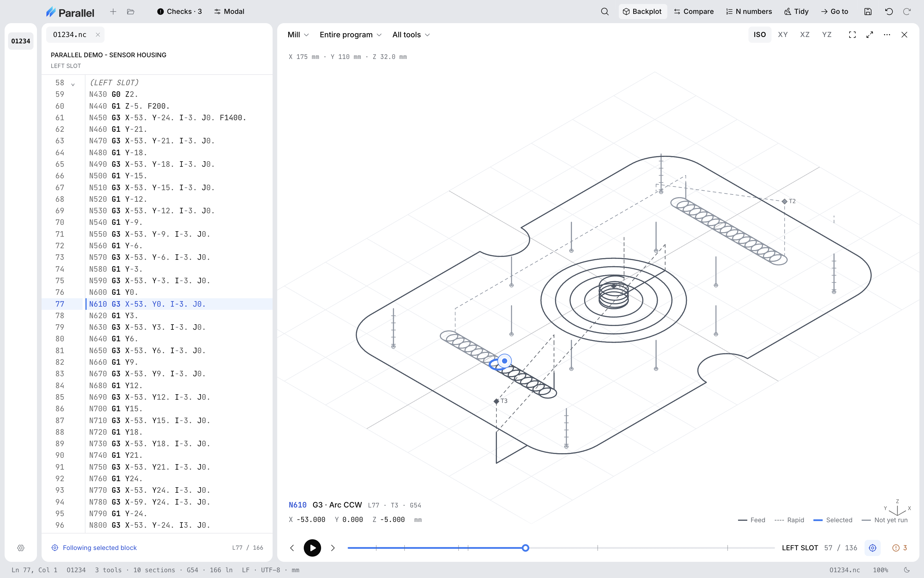
Task: Click the playback timeline slider handle
Action: [526, 548]
